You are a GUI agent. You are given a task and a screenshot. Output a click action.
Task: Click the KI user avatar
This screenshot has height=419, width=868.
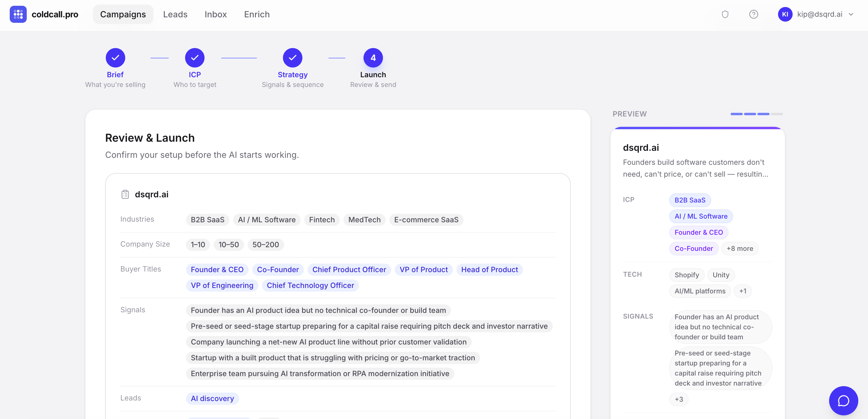click(x=785, y=14)
